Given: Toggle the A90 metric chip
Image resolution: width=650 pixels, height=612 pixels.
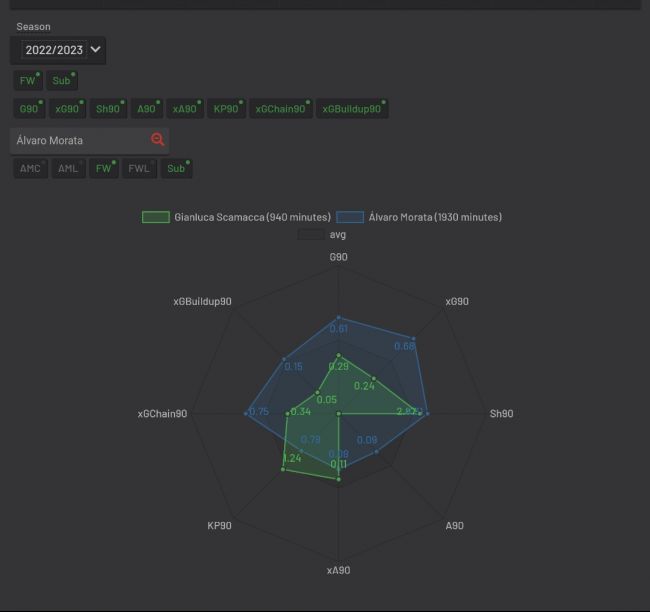Looking at the screenshot, I should pyautogui.click(x=147, y=109).
